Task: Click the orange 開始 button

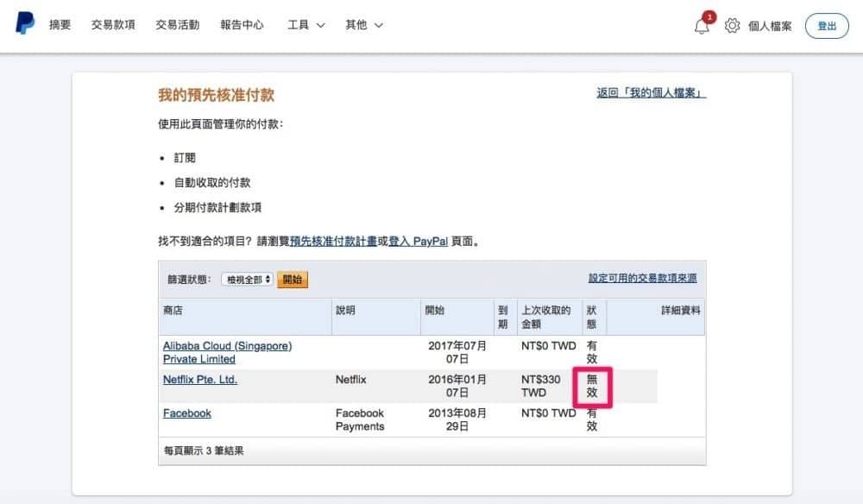Action: 293,280
